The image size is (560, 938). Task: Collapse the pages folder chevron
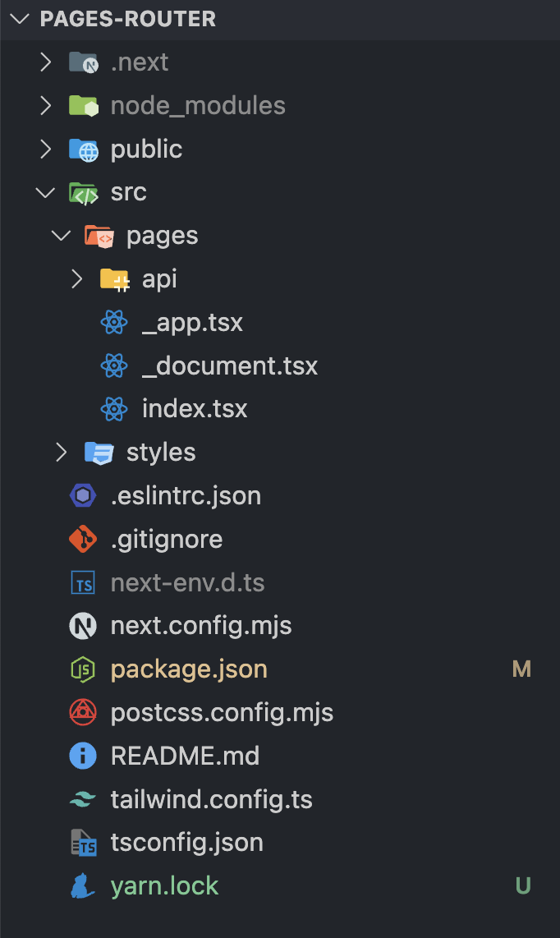pyautogui.click(x=61, y=236)
